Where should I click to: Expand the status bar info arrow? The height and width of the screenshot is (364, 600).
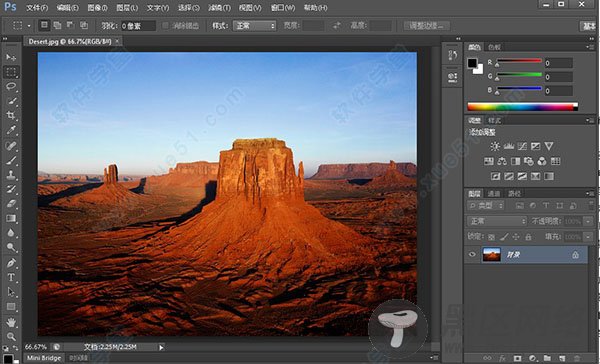coord(161,348)
